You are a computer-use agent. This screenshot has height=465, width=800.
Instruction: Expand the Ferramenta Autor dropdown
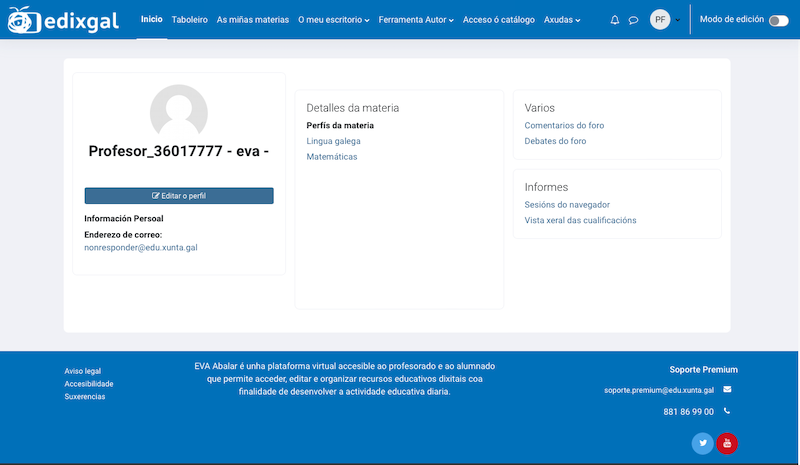(x=416, y=20)
